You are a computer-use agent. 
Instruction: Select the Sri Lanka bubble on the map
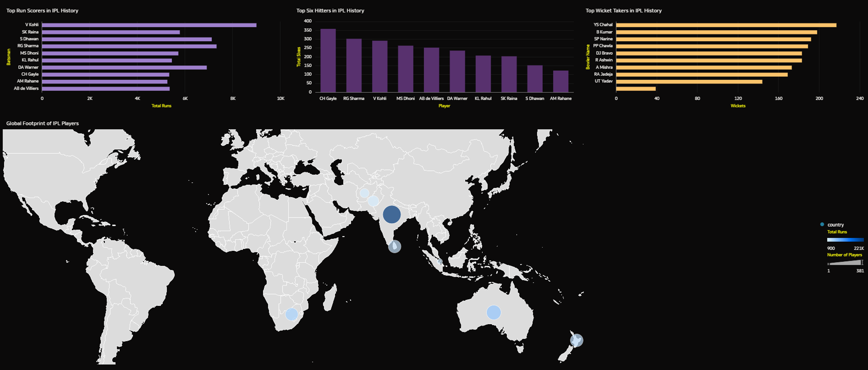[x=395, y=246]
